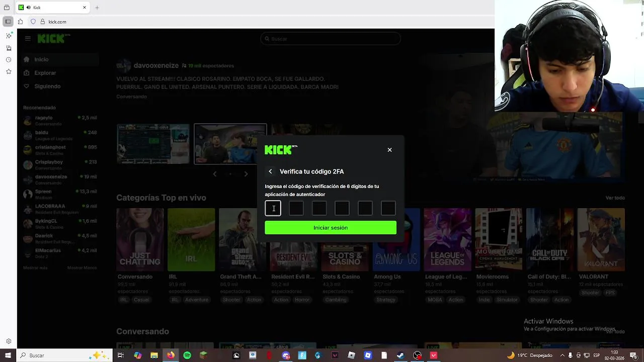Screen dimensions: 644x362
Task: Show hidden system tray icons chevron
Action: pos(562,355)
